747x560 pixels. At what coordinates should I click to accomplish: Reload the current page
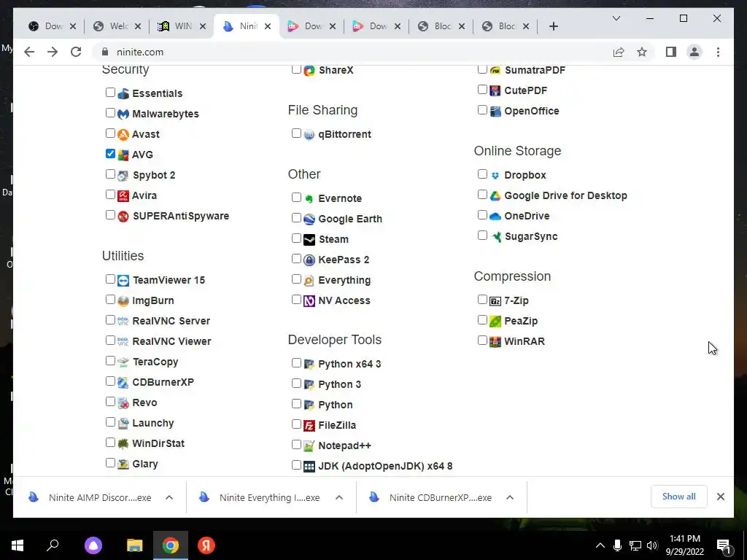click(76, 52)
